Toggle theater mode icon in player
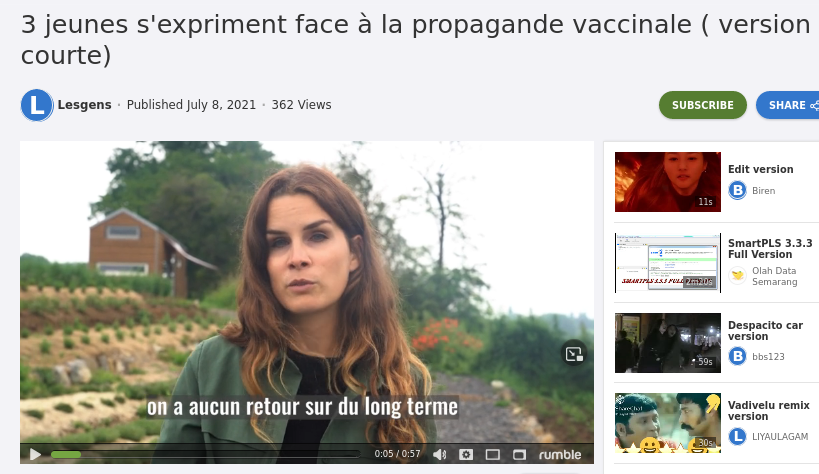 coord(493,455)
